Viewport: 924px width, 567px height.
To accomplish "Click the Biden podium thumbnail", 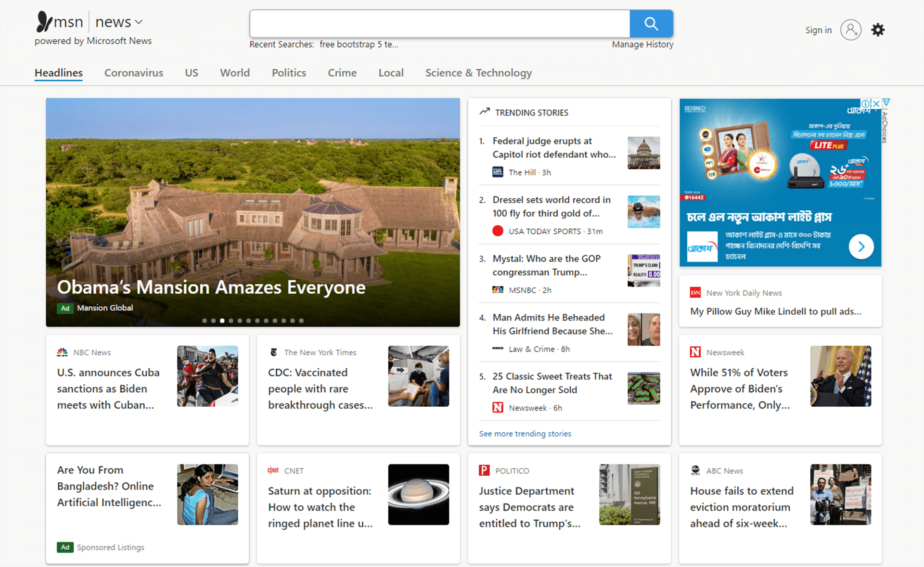I will 841,376.
